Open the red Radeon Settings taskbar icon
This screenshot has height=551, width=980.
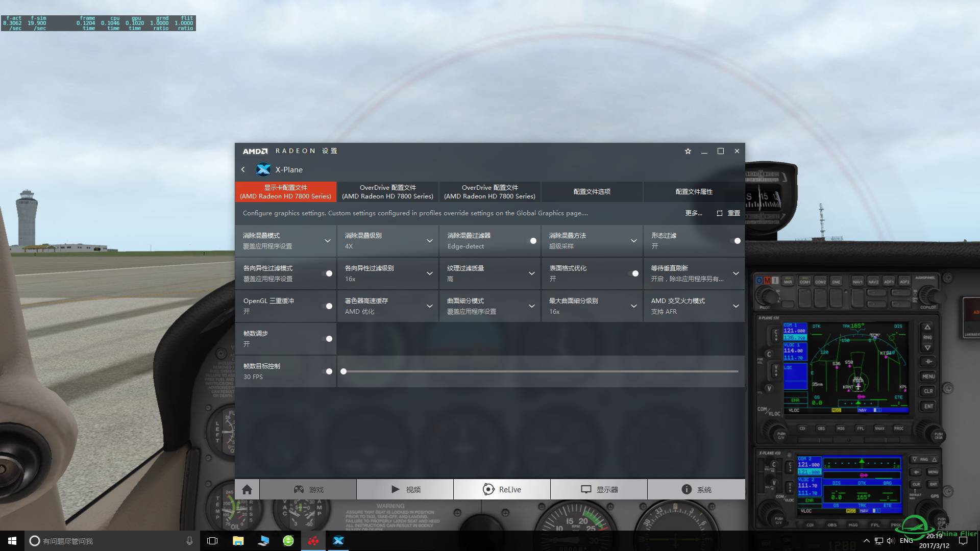313,541
